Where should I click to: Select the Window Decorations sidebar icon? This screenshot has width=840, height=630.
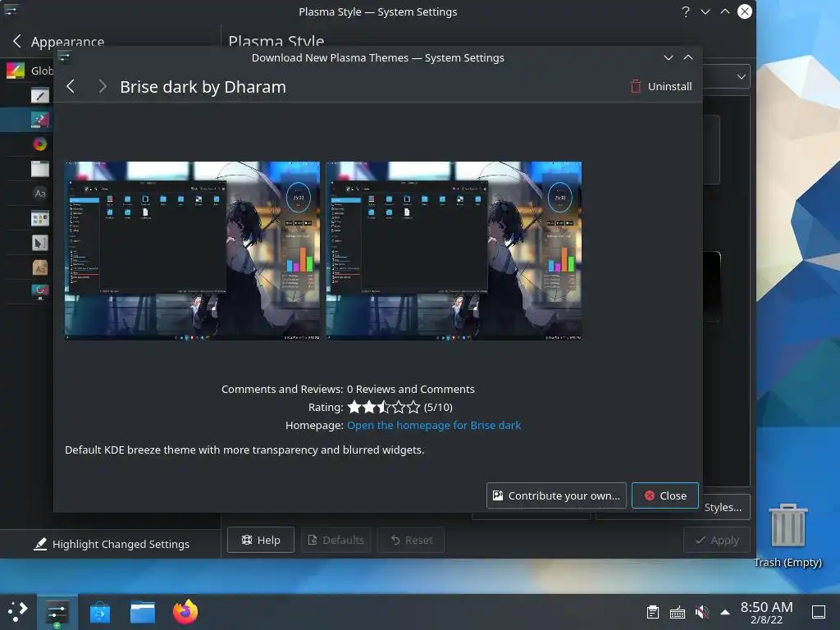pos(40,169)
